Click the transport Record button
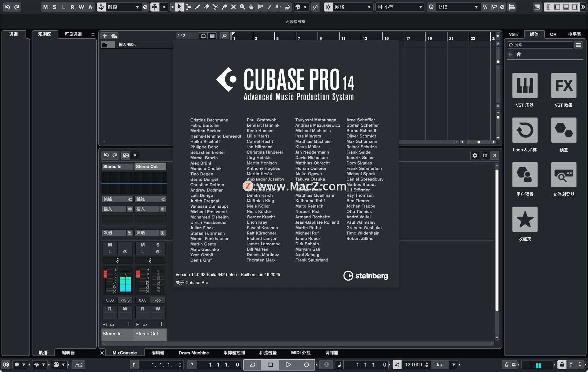Image resolution: width=588 pixels, height=372 pixels. (306, 364)
